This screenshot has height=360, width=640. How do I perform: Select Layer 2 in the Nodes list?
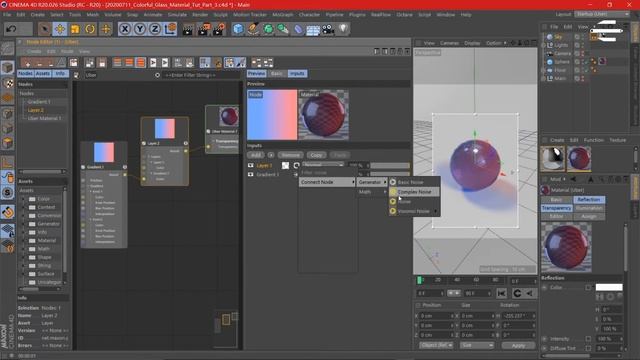click(x=36, y=110)
